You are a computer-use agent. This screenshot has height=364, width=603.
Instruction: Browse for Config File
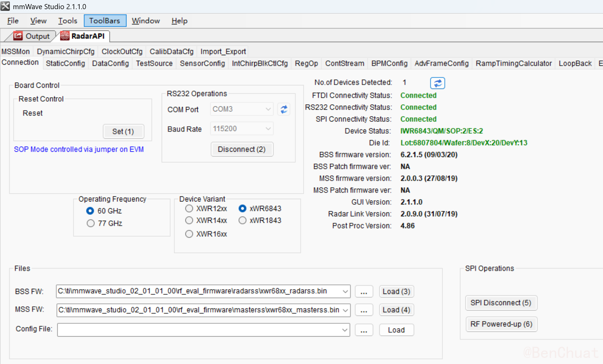coord(364,330)
